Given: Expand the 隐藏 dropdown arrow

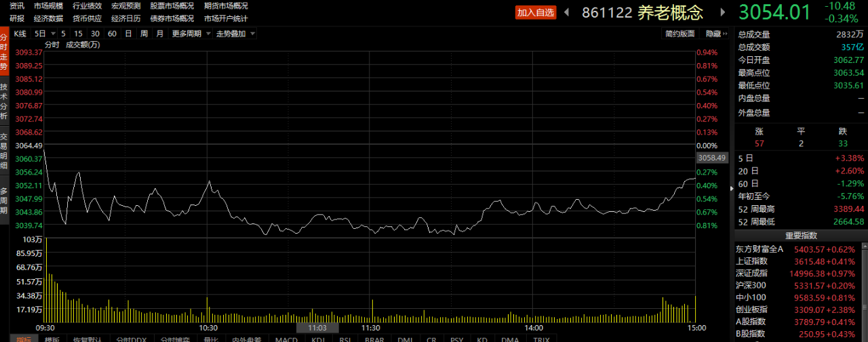Looking at the screenshot, I should click(x=726, y=33).
